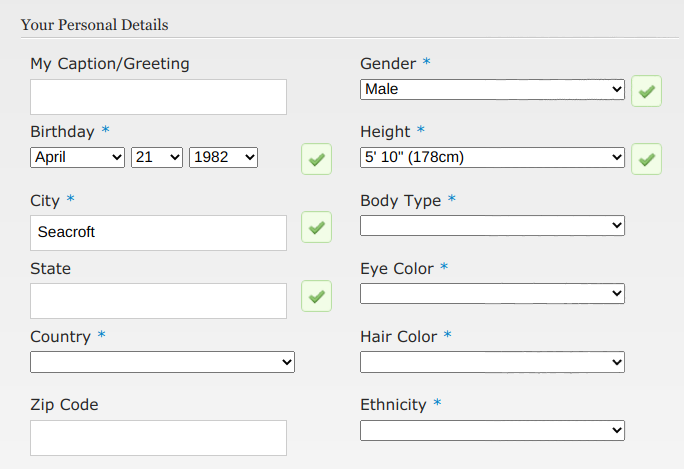Click the green checkmark beside State

(316, 296)
